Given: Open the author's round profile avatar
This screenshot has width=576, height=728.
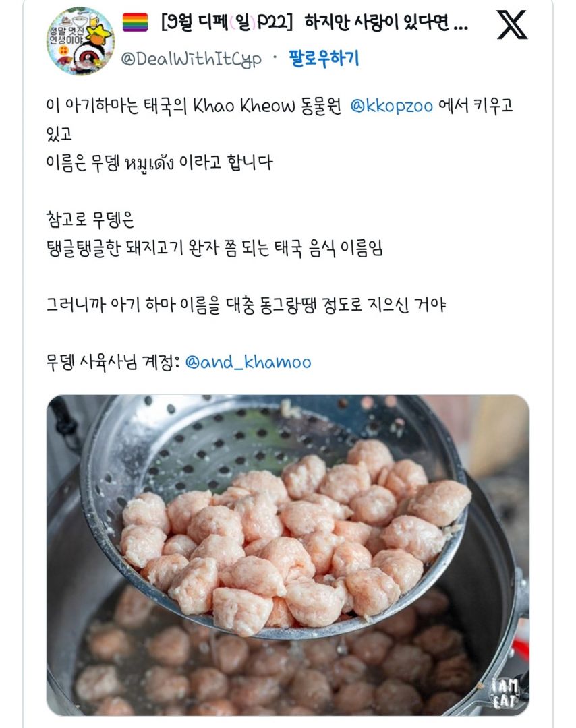Looking at the screenshot, I should point(81,41).
